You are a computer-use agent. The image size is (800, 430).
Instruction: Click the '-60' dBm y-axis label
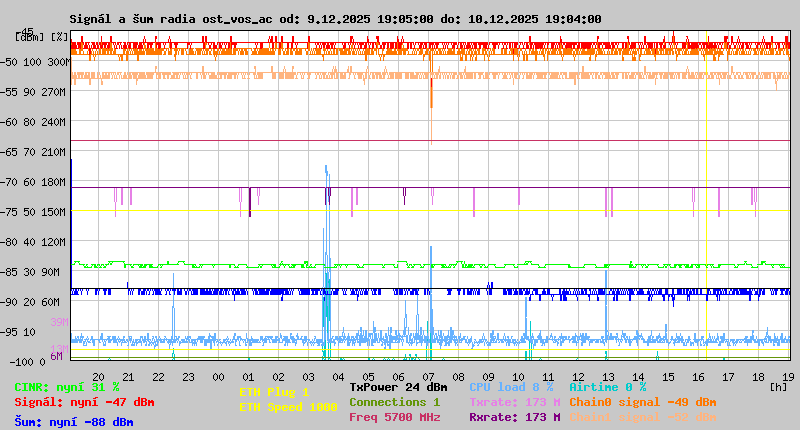(9, 122)
